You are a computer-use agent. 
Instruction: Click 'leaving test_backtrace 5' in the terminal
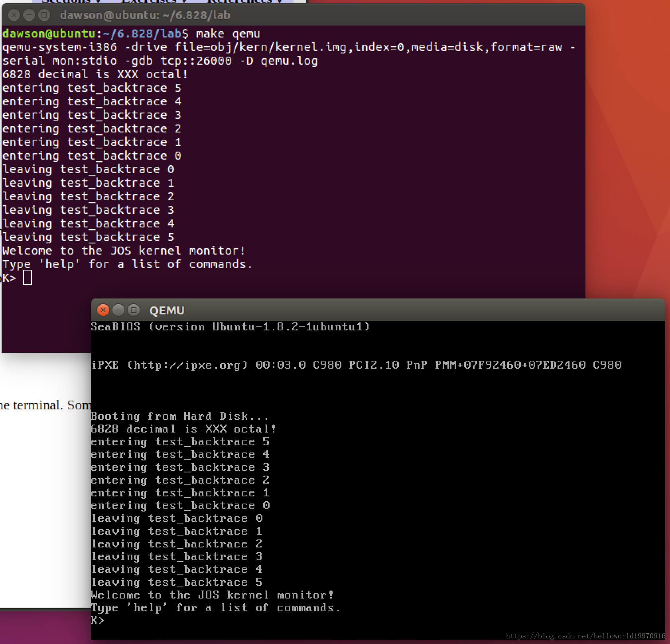pos(88,237)
